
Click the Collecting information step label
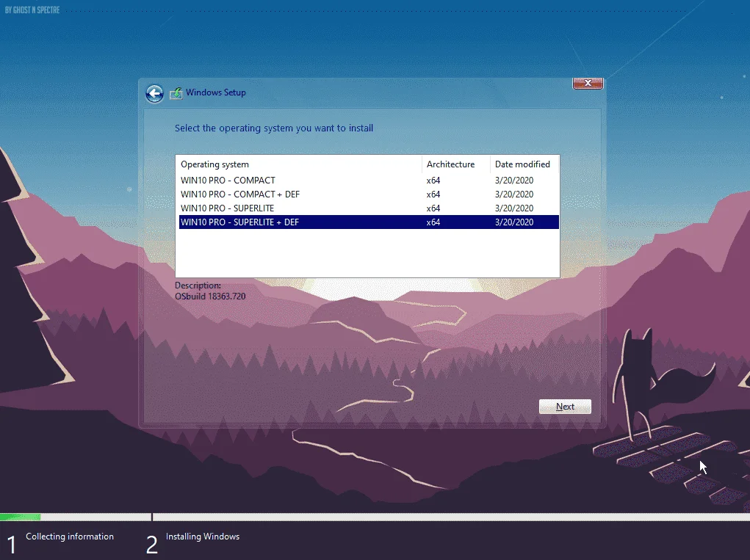click(x=70, y=537)
